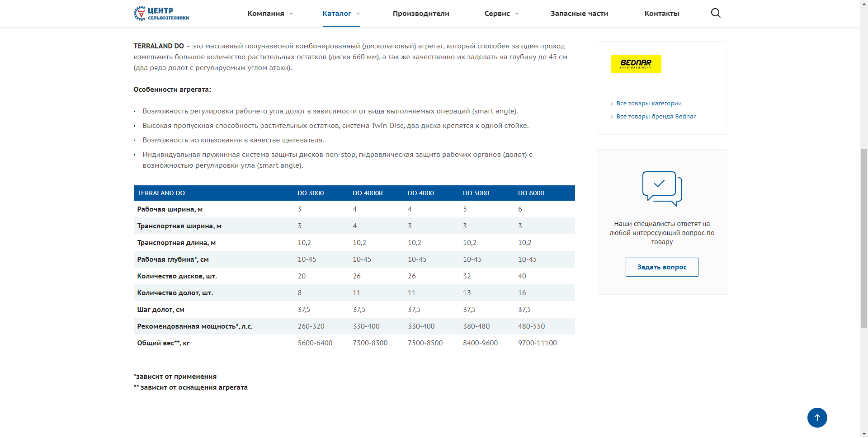The image size is (868, 438).
Task: Open the Каталог menu item
Action: 337,14
